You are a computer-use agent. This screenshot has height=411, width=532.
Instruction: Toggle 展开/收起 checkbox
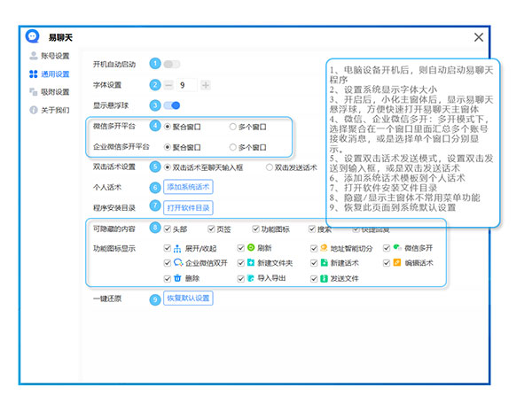tap(168, 248)
